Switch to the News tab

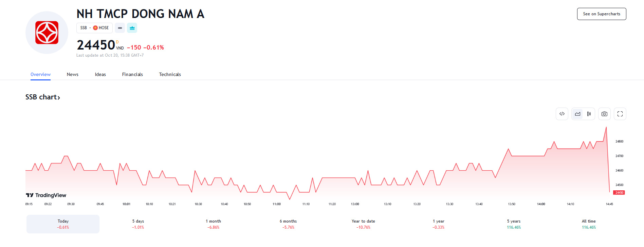click(x=72, y=74)
